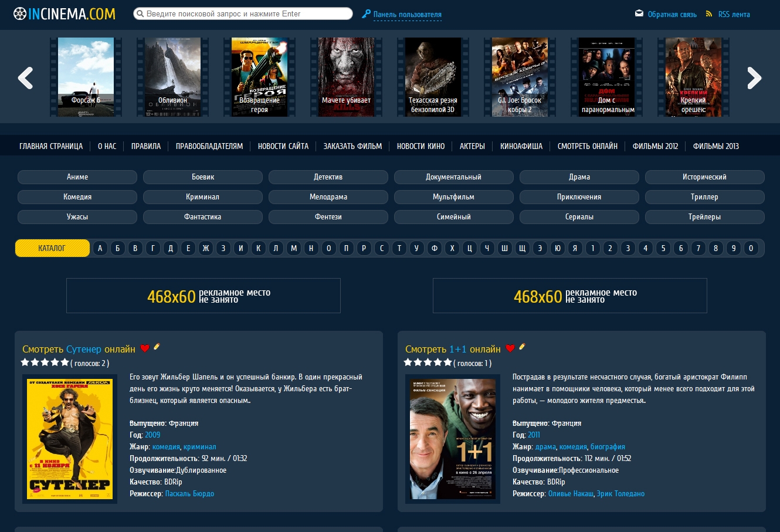Open the Мачете убивает poster
This screenshot has height=532, width=780.
[x=347, y=77]
